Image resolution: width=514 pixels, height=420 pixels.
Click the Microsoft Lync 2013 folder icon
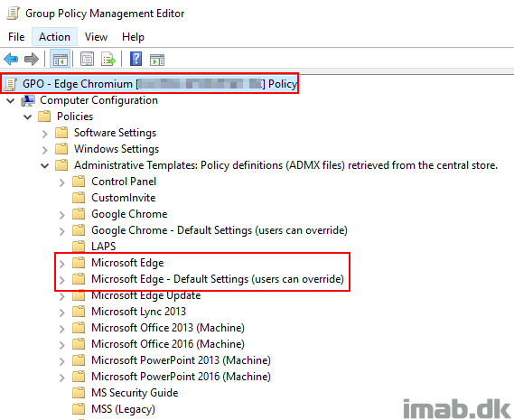coord(79,311)
